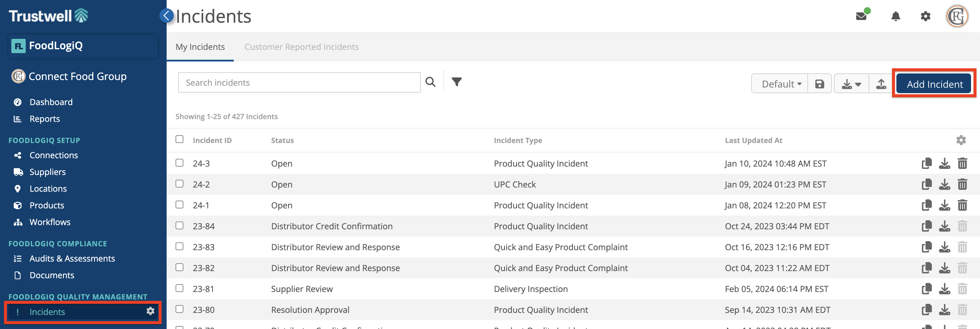Image resolution: width=980 pixels, height=329 pixels.
Task: Click the upload import icon
Action: pyautogui.click(x=881, y=84)
